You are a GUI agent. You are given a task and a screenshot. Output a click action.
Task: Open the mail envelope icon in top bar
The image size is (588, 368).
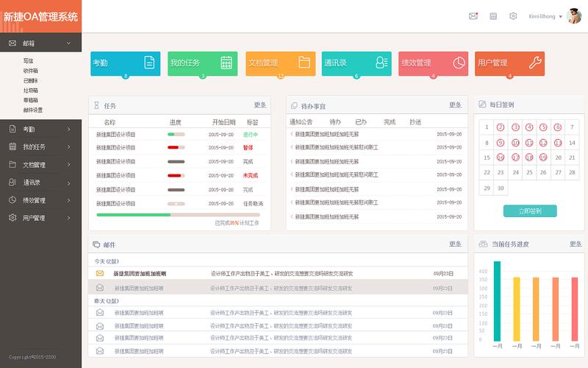[473, 16]
